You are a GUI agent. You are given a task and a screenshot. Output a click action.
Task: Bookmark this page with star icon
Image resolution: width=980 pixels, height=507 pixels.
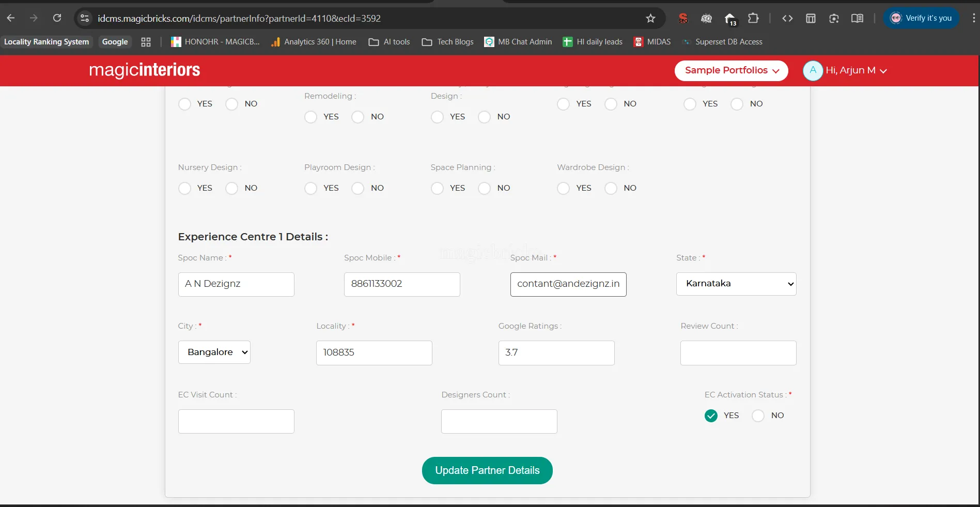650,19
